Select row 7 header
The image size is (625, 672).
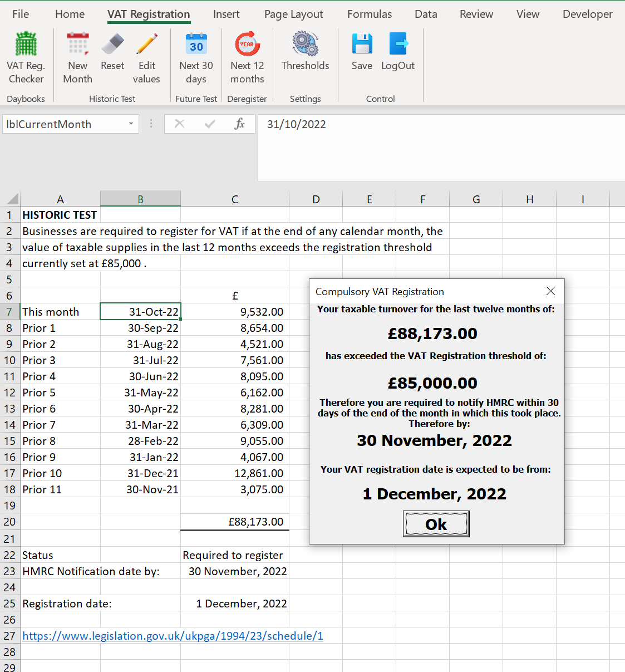(x=9, y=312)
